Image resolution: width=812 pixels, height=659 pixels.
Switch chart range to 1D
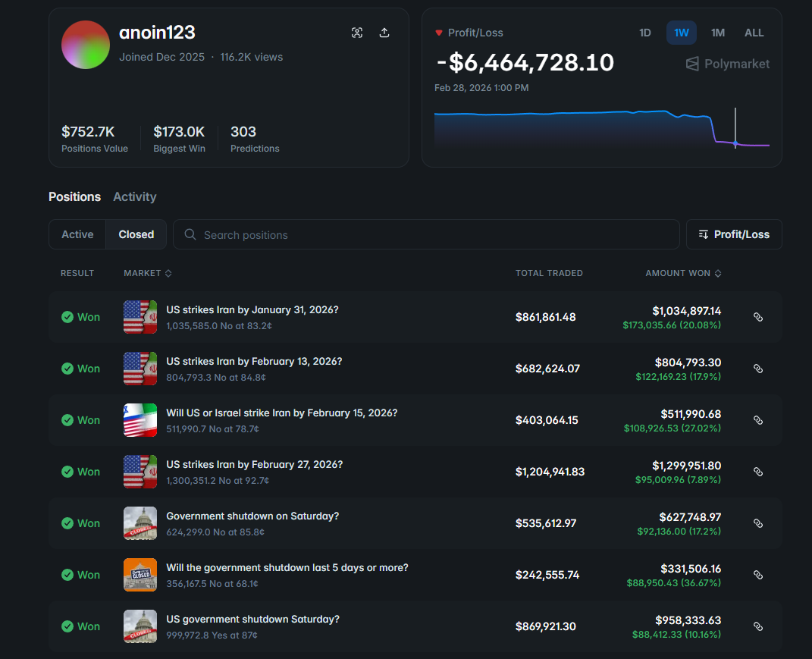645,33
